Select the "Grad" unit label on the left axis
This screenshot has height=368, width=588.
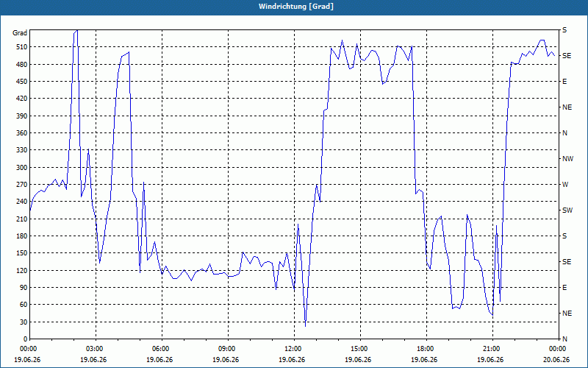coord(20,33)
